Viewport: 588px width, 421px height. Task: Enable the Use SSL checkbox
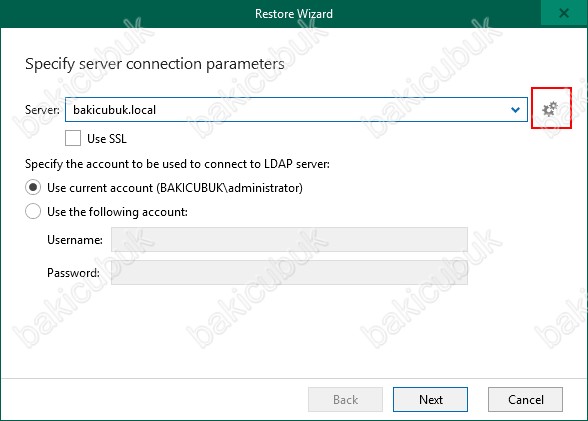tap(73, 138)
